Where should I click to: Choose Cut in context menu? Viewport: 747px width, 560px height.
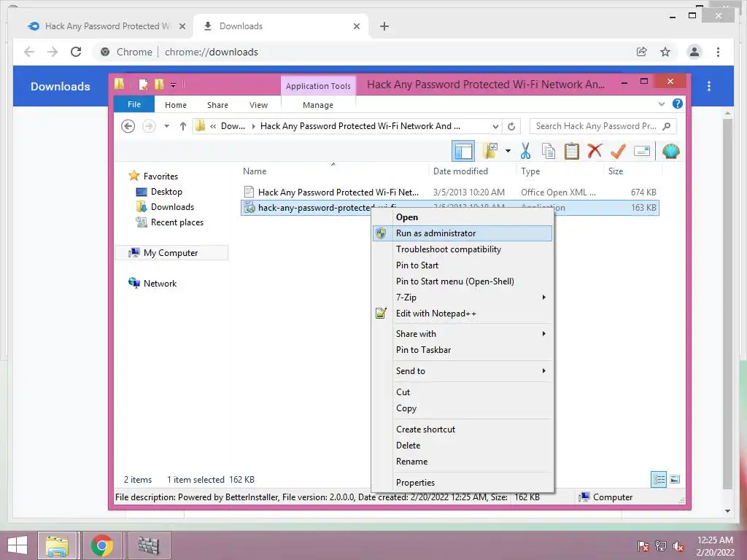462,392
